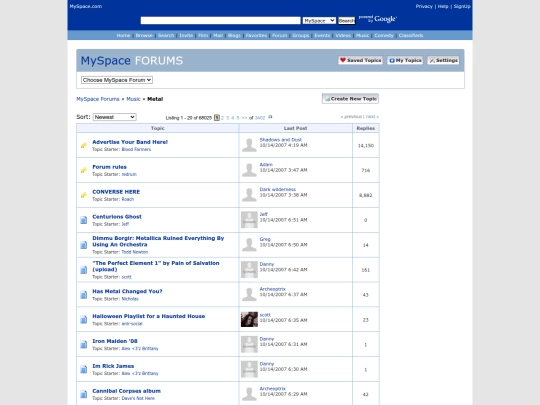Open Browse in navigation bar
Screen dimensions: 540x405
coord(144,35)
